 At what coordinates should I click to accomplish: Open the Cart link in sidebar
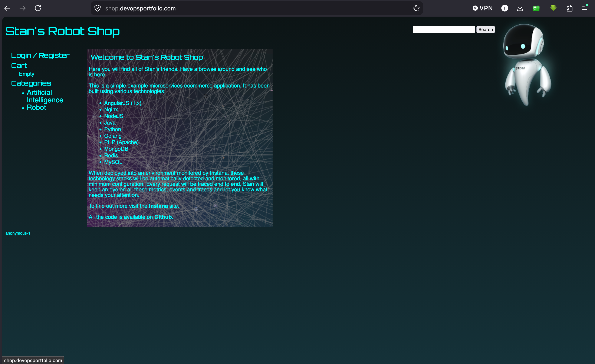19,65
